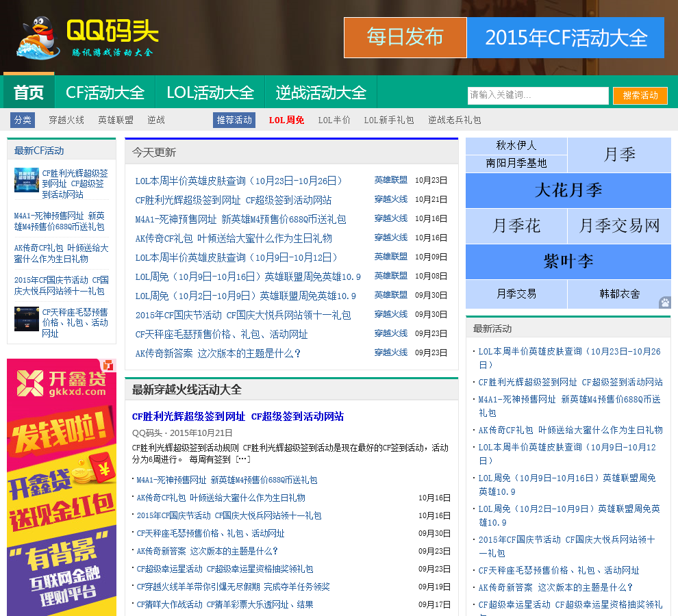Open the bold CF胜利光辉超级签到网址 article headline
This screenshot has width=678, height=616.
[x=238, y=416]
